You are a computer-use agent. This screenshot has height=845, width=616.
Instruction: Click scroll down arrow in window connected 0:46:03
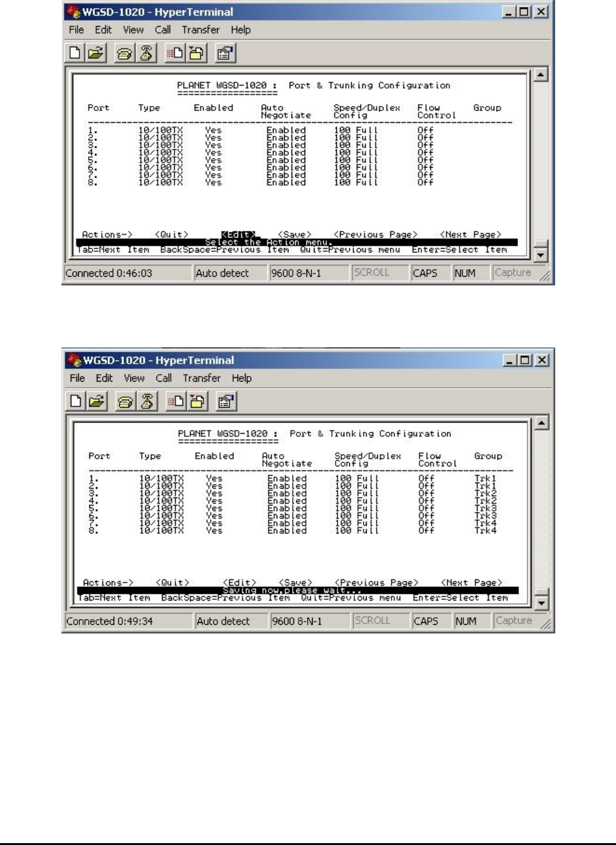click(541, 255)
